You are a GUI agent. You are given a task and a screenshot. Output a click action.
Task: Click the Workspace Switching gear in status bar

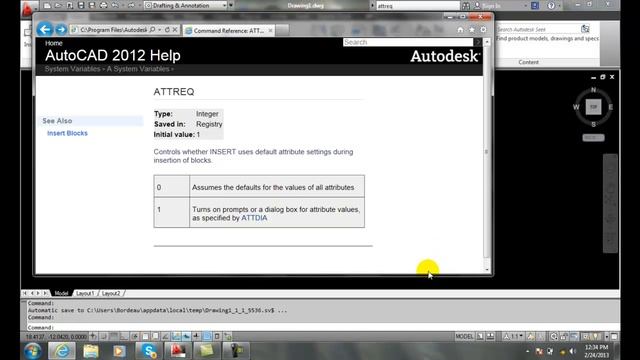pyautogui.click(x=554, y=336)
